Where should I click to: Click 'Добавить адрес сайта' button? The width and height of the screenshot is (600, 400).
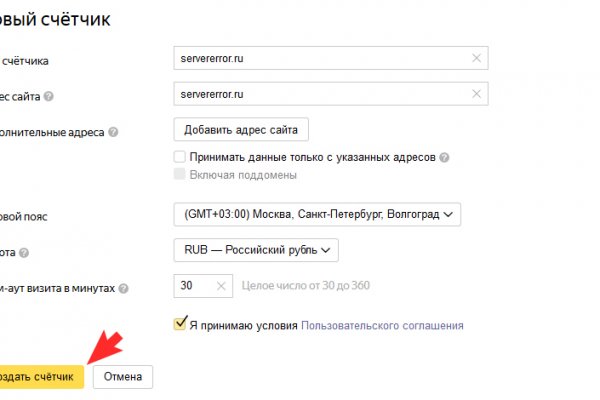point(241,129)
